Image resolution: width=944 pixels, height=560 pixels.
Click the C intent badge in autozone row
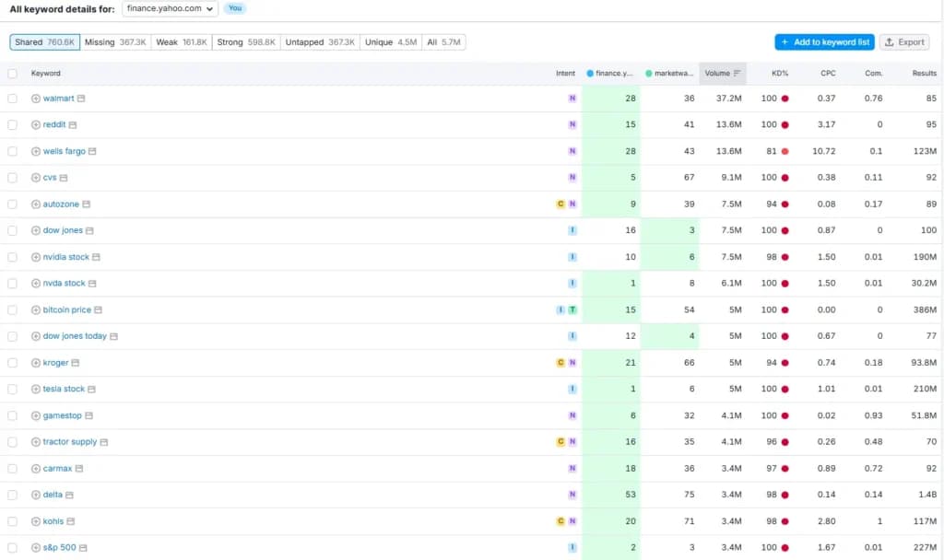click(560, 204)
